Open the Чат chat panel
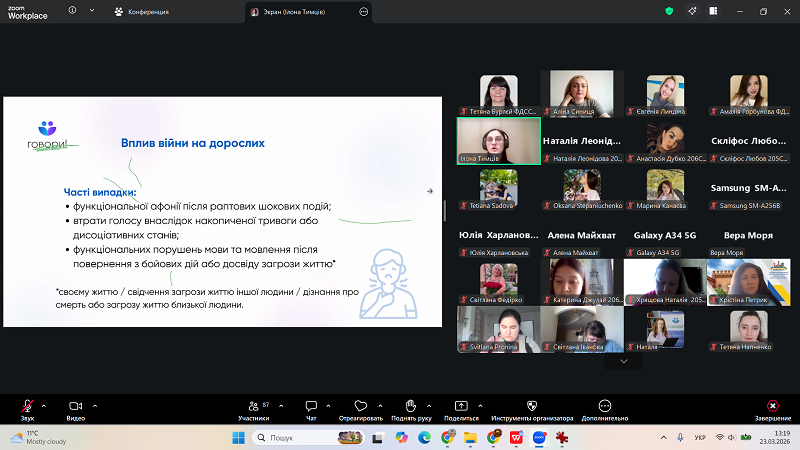 (310, 407)
